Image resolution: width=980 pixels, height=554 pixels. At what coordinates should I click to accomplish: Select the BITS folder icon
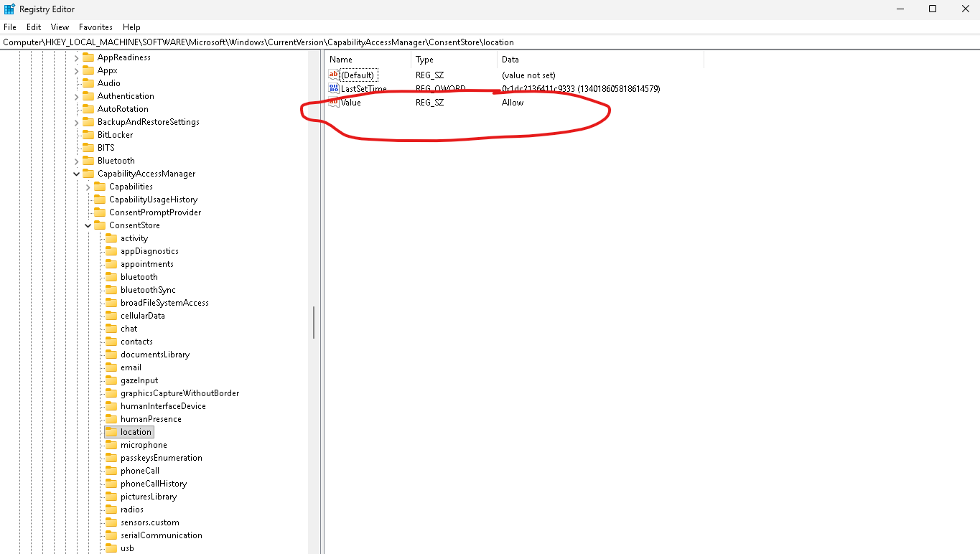click(88, 148)
